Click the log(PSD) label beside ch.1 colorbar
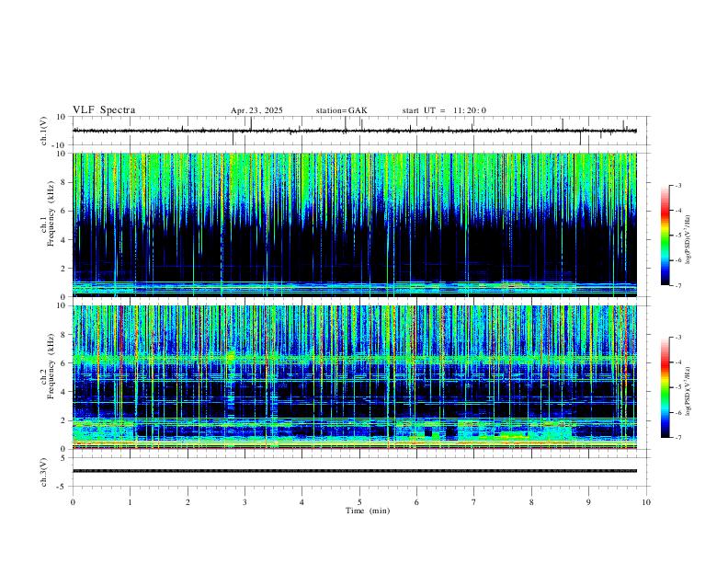 (x=688, y=240)
